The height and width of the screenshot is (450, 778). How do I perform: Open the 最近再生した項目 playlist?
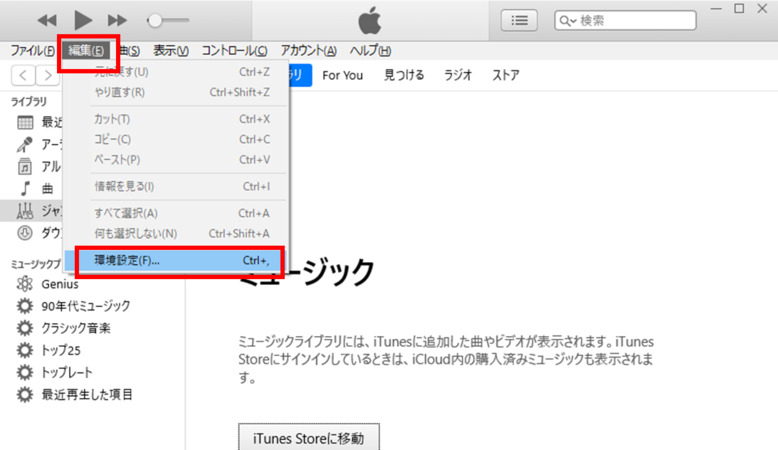(x=87, y=395)
